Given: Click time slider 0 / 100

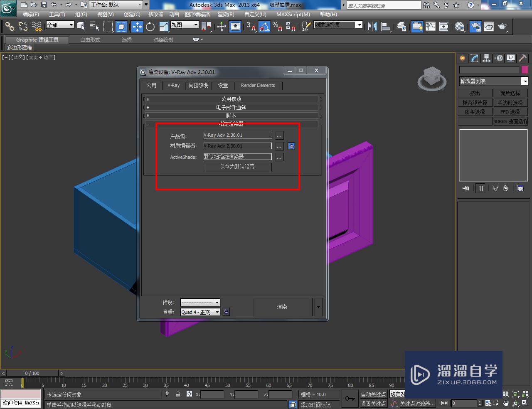Looking at the screenshot, I should (32, 373).
